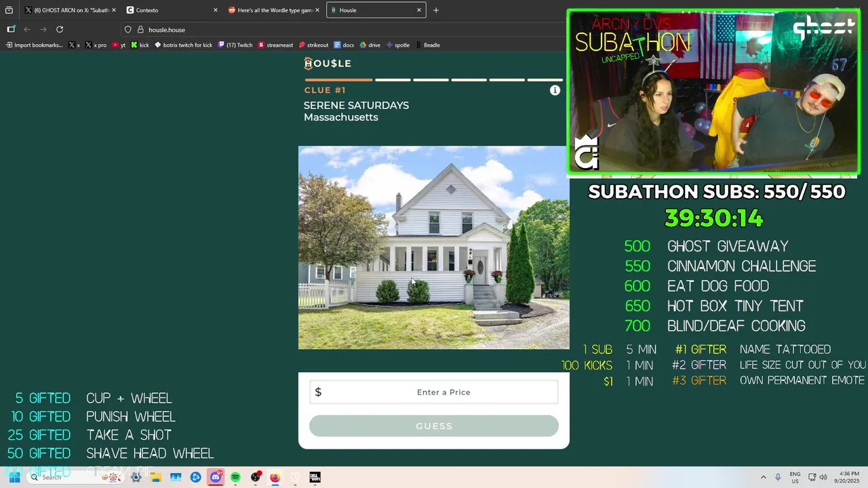
Task: Click the GUESS button
Action: 434,426
